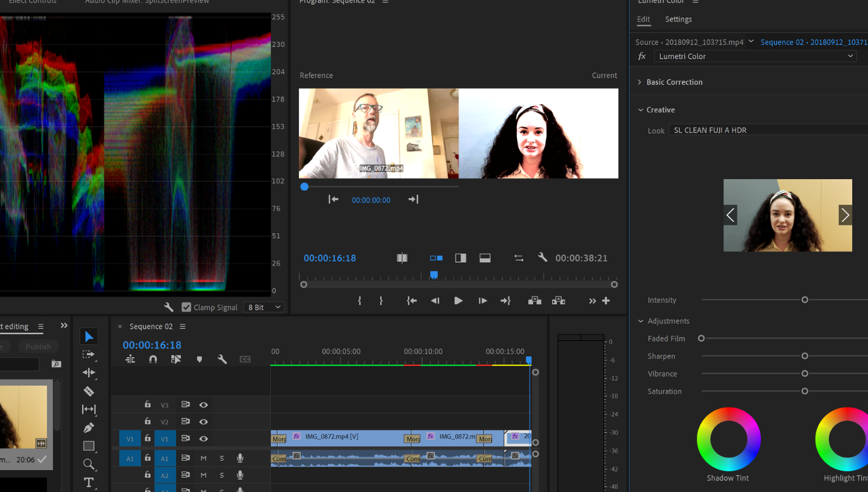Select the Type tool
The width and height of the screenshot is (868, 492).
pyautogui.click(x=89, y=482)
